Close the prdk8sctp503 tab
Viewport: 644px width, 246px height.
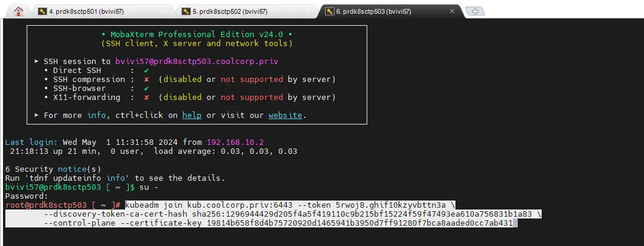click(453, 11)
